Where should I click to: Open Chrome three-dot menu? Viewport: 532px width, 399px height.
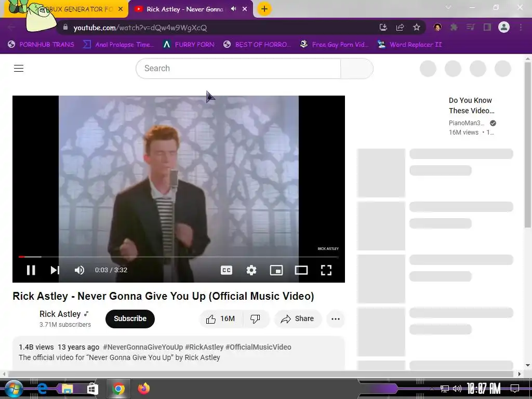click(521, 28)
